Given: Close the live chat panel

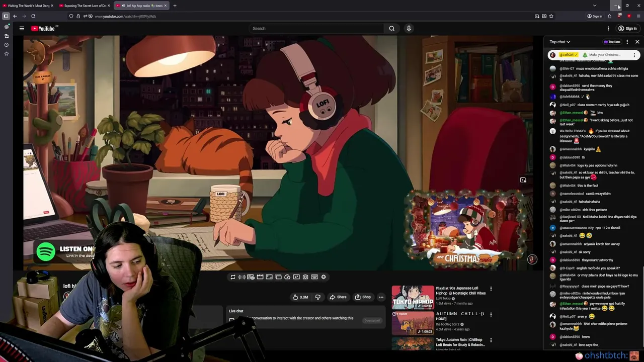Looking at the screenshot, I should coord(637,42).
